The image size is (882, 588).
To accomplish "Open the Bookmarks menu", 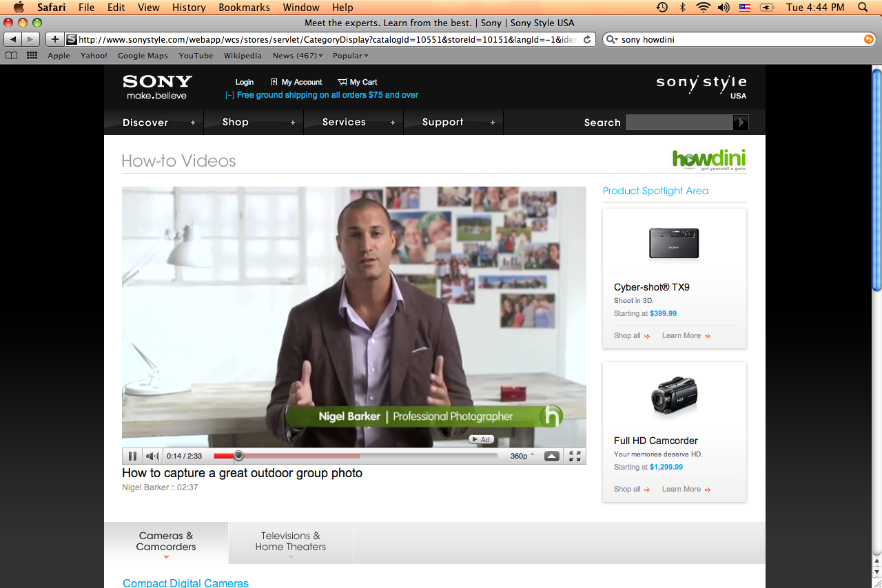I will pyautogui.click(x=245, y=8).
